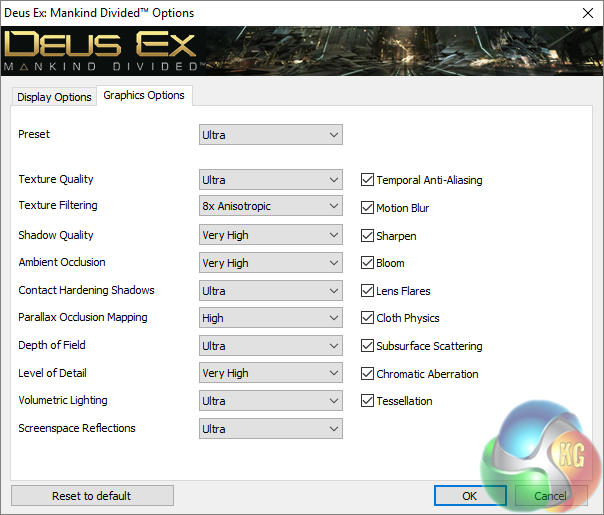Click the Parallax Occlusion Mapping label
The height and width of the screenshot is (515, 604).
[83, 317]
